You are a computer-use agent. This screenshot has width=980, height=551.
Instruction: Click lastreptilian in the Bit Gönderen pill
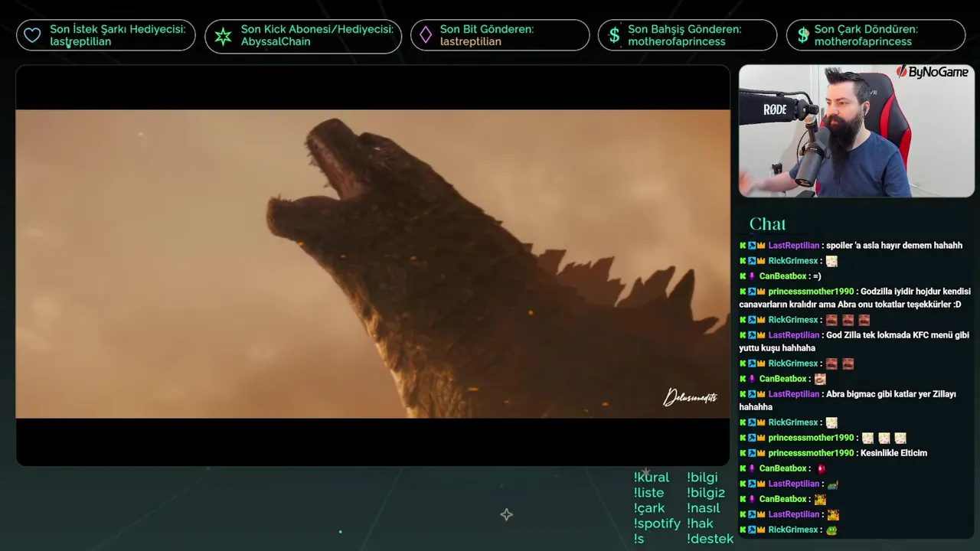(x=471, y=41)
